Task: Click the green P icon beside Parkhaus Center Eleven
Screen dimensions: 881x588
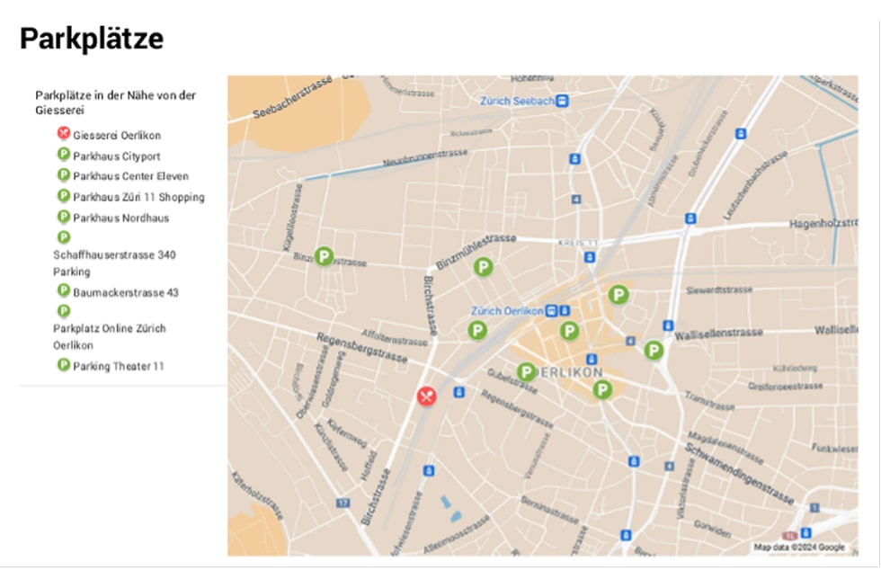Action: [x=64, y=174]
